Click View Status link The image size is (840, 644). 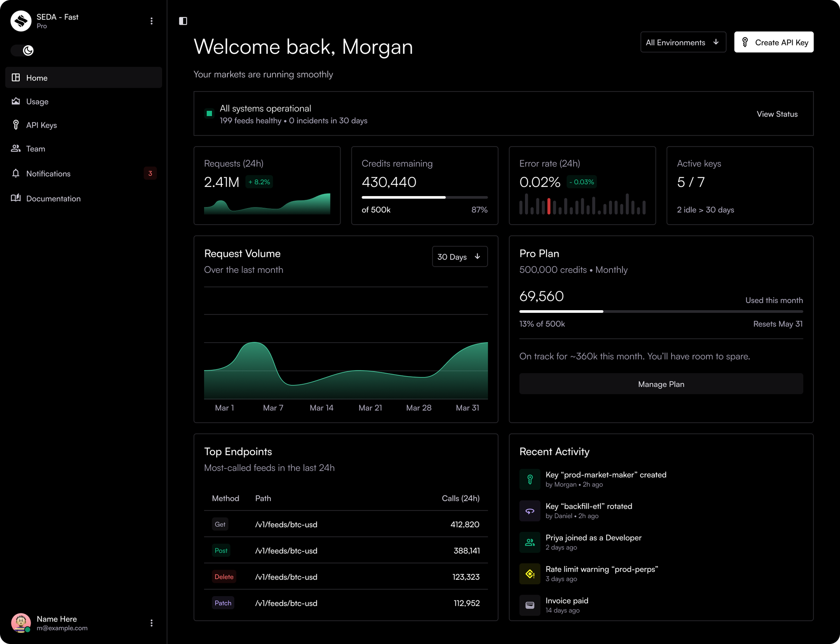777,114
